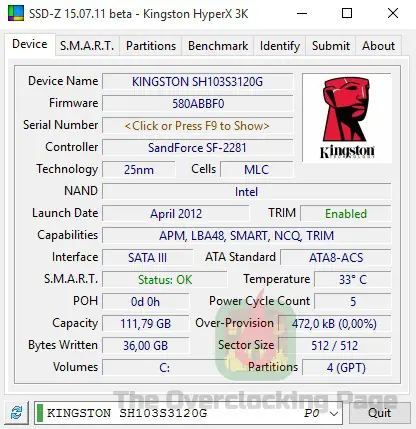
Task: Open the S.M.A.R.T. tab
Action: click(87, 46)
